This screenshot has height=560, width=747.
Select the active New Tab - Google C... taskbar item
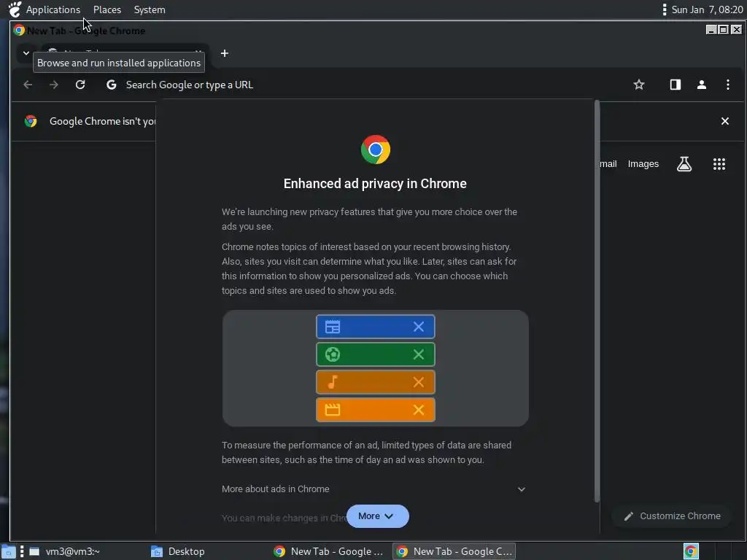click(454, 551)
